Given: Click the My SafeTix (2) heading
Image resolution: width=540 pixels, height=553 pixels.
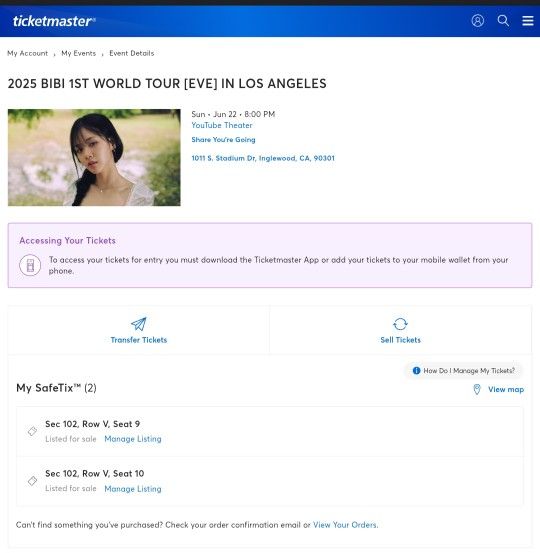Looking at the screenshot, I should [x=56, y=388].
